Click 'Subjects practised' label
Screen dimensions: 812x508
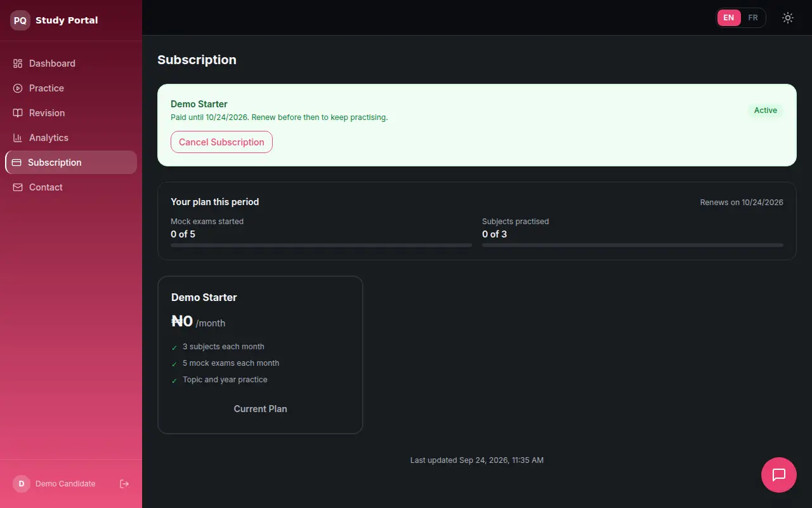point(515,222)
